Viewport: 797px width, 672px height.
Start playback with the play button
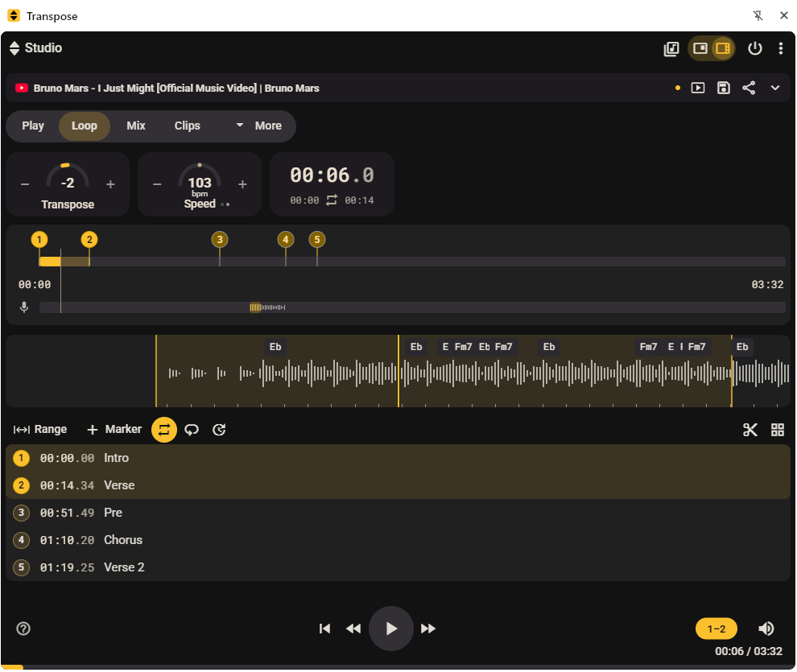pos(391,629)
